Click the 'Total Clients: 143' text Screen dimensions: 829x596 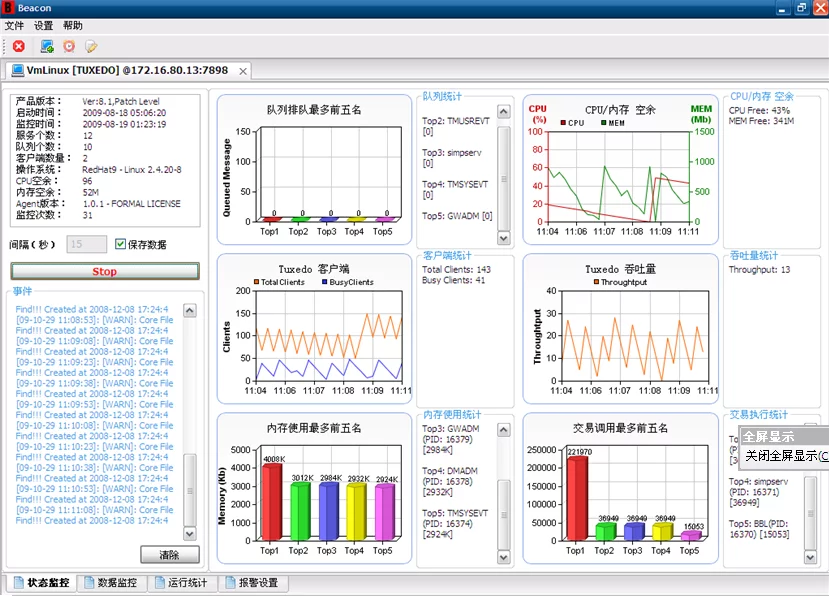coord(456,270)
